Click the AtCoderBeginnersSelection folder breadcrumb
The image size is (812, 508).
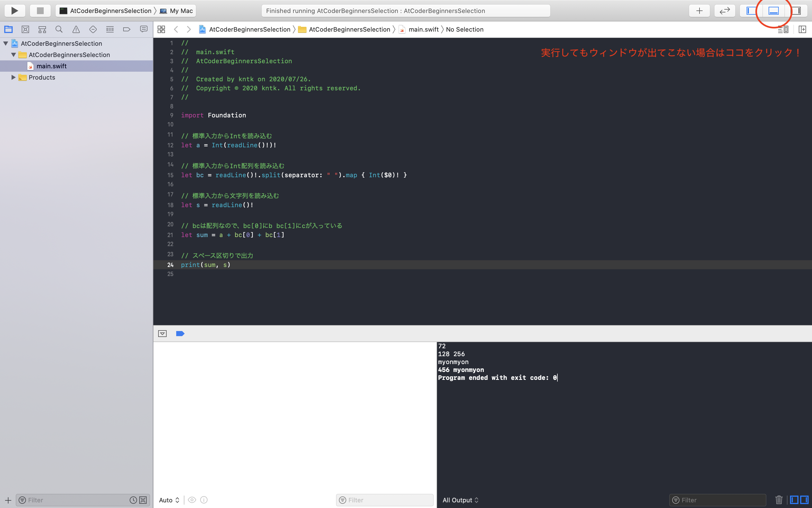click(344, 30)
